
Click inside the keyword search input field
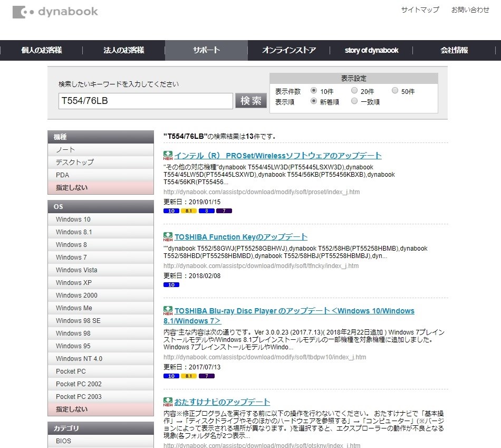146,100
